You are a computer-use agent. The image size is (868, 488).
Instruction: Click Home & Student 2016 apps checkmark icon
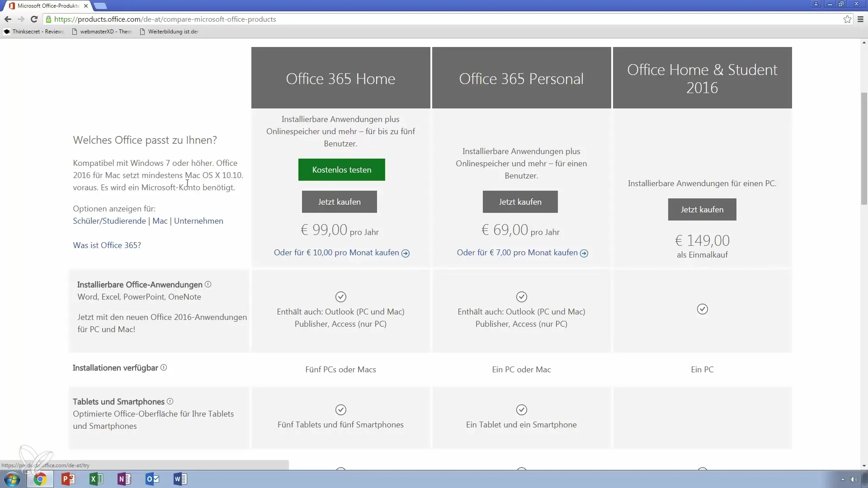[x=703, y=309]
